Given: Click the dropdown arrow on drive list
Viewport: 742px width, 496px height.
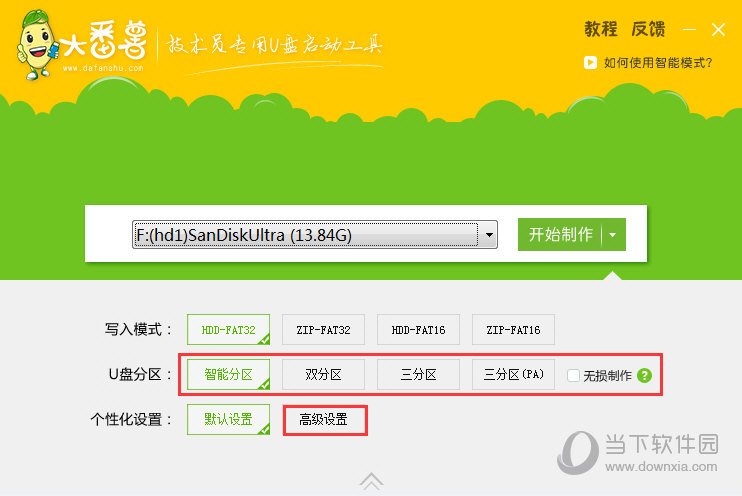Looking at the screenshot, I should (489, 234).
